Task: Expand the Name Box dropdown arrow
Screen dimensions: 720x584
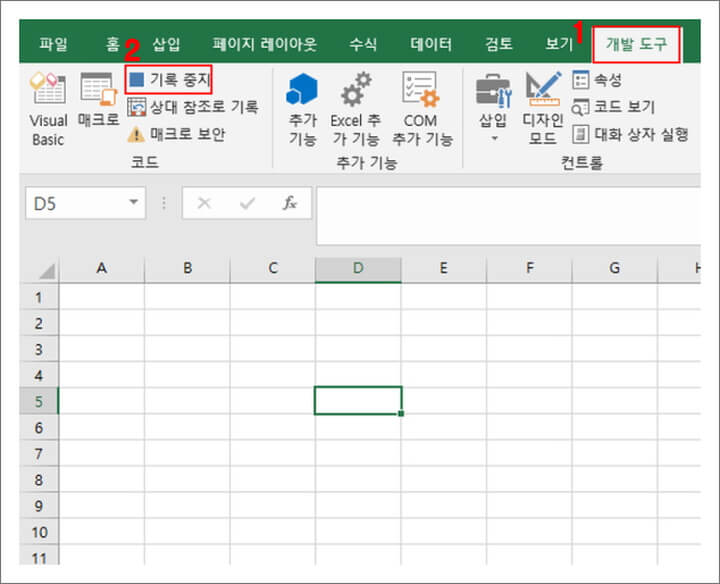Action: pos(134,202)
